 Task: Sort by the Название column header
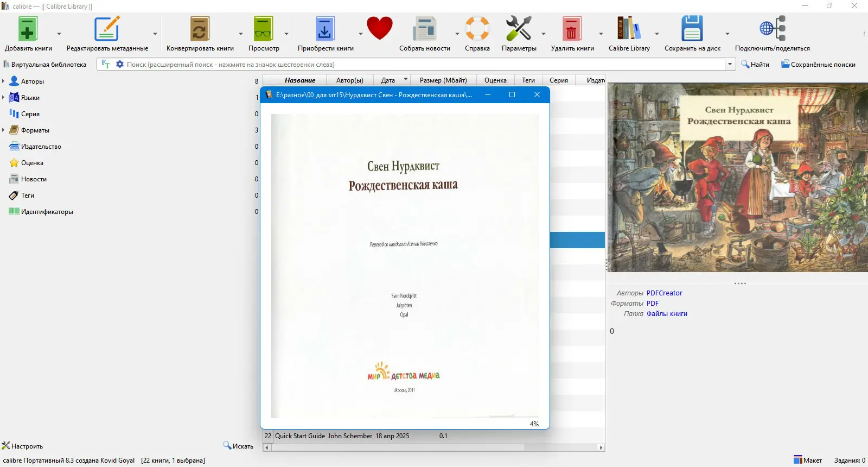299,80
